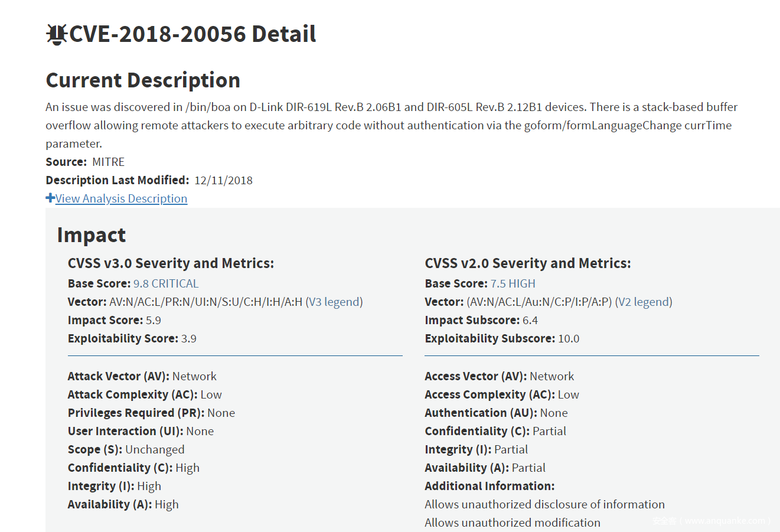Open the 9.8 CRITICAL base score link

166,283
